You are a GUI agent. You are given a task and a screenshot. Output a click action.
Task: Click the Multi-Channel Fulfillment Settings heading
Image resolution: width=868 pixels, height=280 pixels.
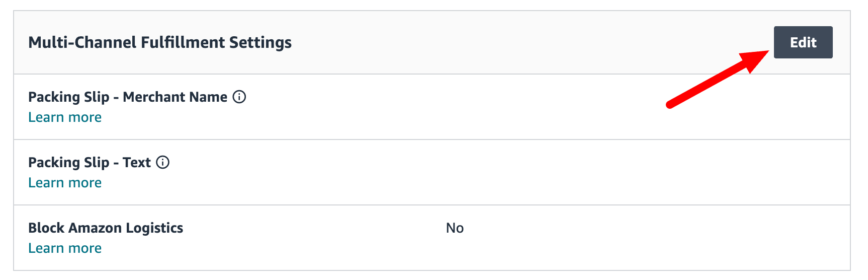pyautogui.click(x=160, y=42)
